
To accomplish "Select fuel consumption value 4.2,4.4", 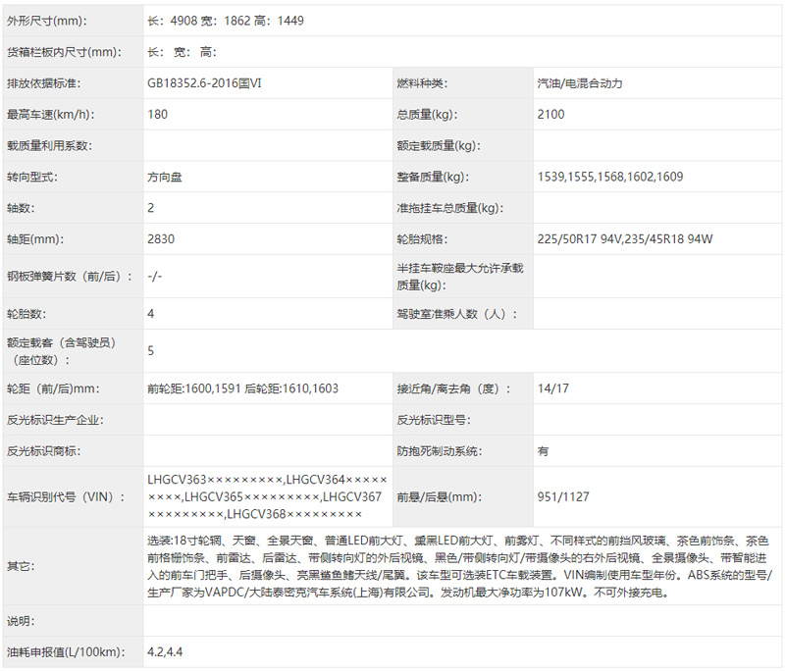I will tap(165, 652).
